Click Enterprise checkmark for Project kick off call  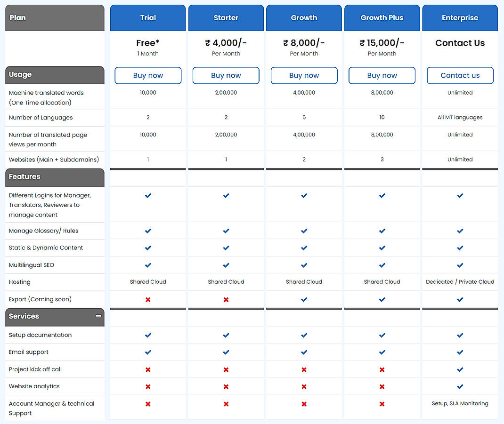(x=460, y=370)
